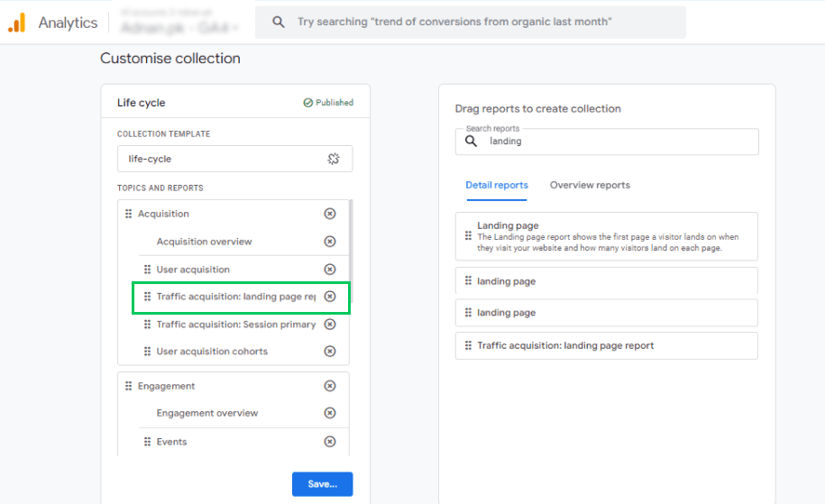
Task: Remove the Acquisition topic with its X icon
Action: pyautogui.click(x=330, y=214)
